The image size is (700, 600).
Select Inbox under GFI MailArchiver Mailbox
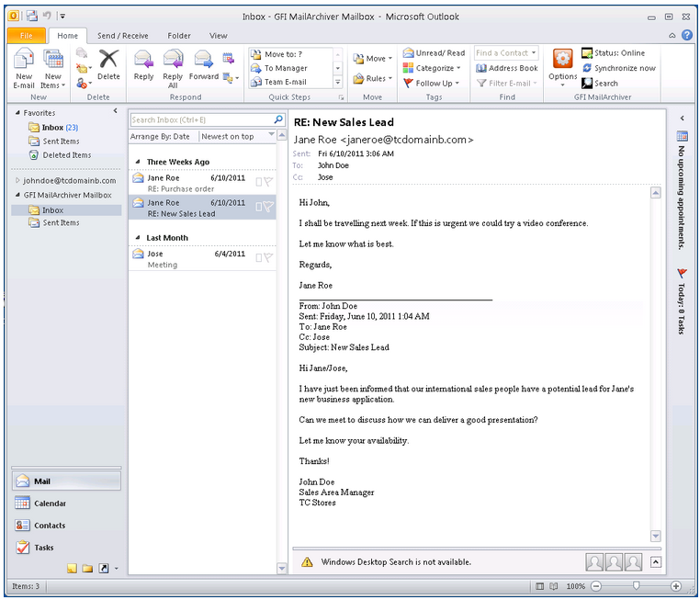click(66, 209)
